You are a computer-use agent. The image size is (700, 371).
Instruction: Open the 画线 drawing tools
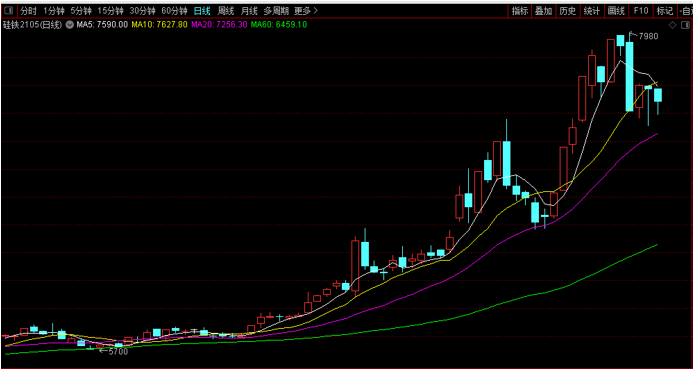[616, 11]
